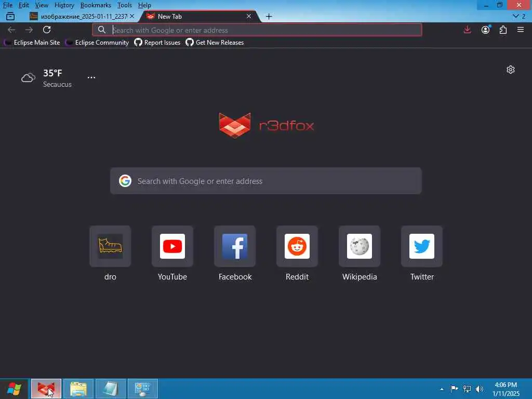Click the cloud weather icon
Viewport: 532px width, 399px height.
[28, 78]
